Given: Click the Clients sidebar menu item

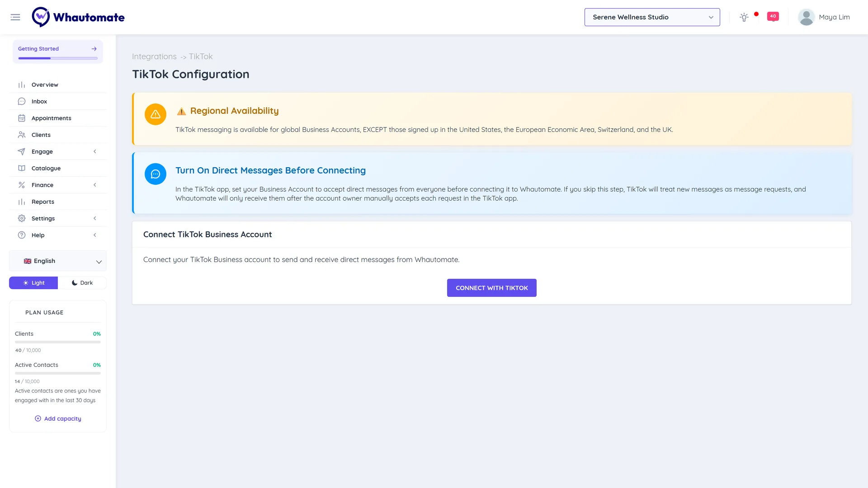Looking at the screenshot, I should pos(58,135).
